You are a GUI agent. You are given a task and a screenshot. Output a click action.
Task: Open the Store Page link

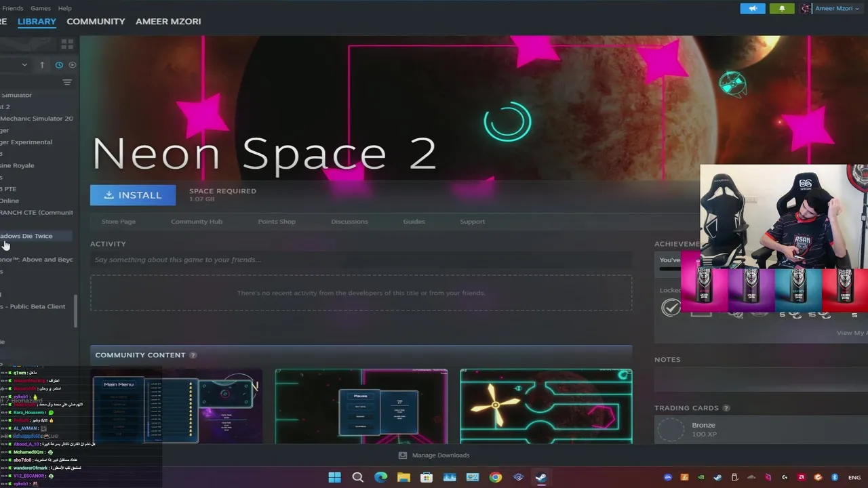pos(119,222)
